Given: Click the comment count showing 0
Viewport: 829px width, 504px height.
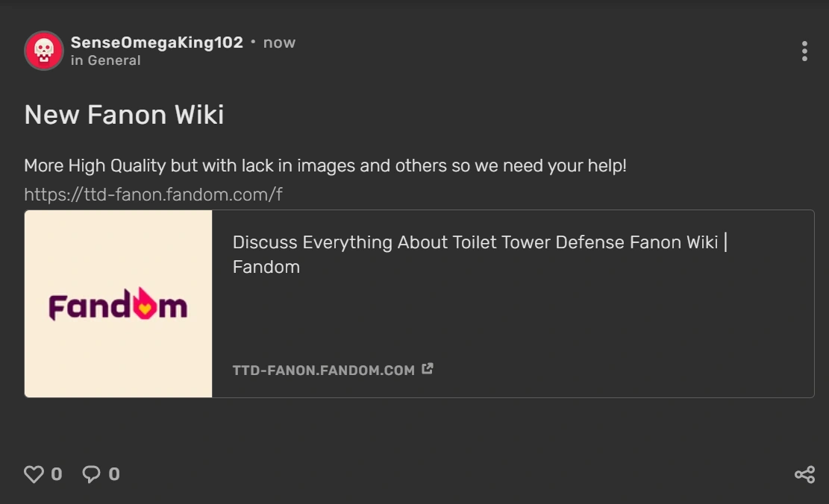Looking at the screenshot, I should [x=114, y=473].
